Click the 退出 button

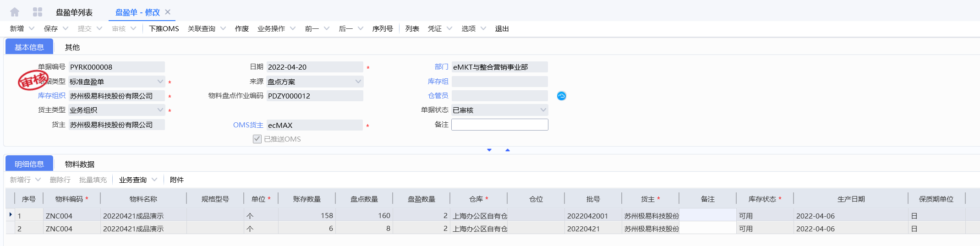click(502, 28)
